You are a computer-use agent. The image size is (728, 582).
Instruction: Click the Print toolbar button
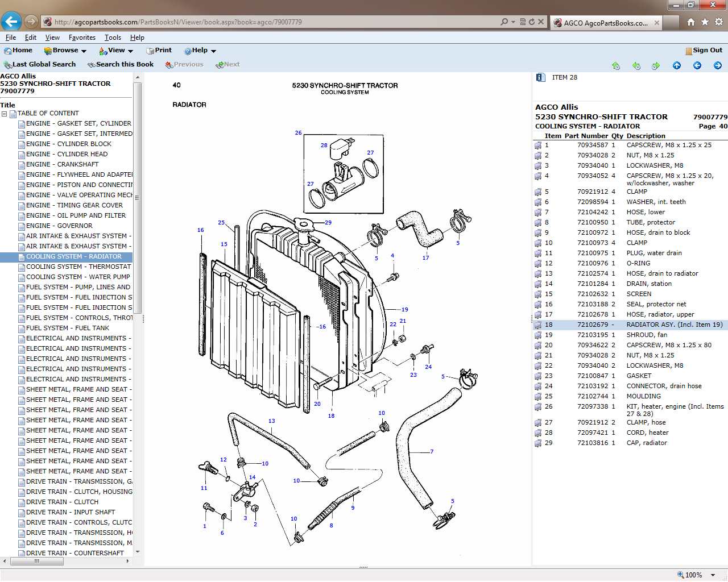coord(159,51)
